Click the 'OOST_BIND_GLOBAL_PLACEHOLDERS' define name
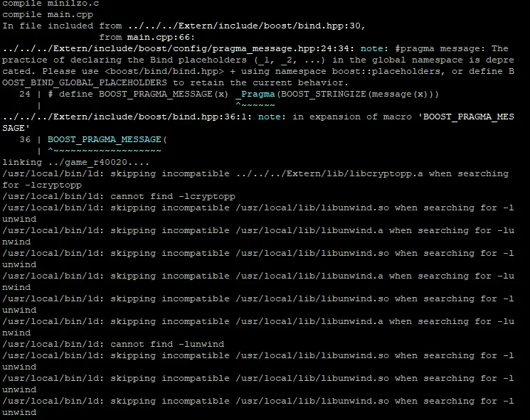This screenshot has height=420, width=530. pos(85,83)
